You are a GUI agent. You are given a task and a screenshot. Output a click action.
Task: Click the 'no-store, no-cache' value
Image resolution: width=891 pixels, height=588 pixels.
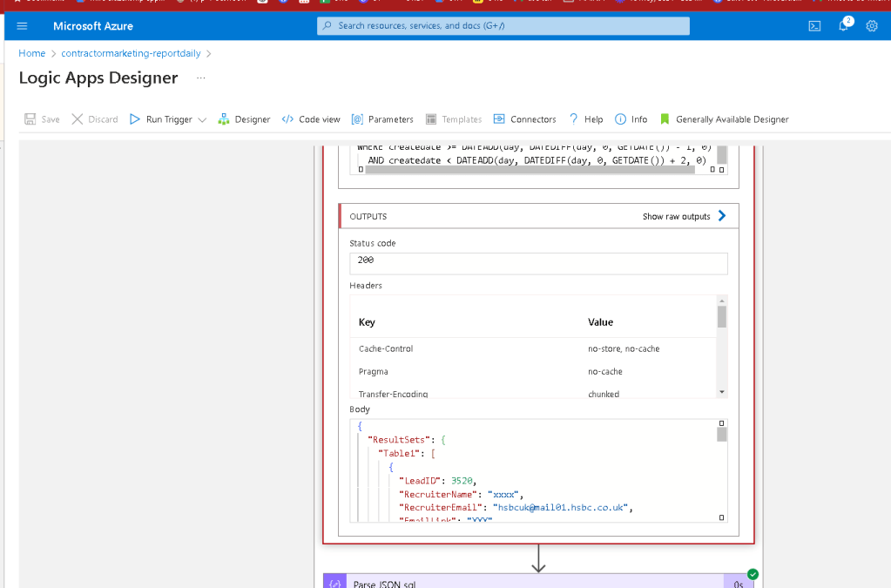[x=624, y=348]
